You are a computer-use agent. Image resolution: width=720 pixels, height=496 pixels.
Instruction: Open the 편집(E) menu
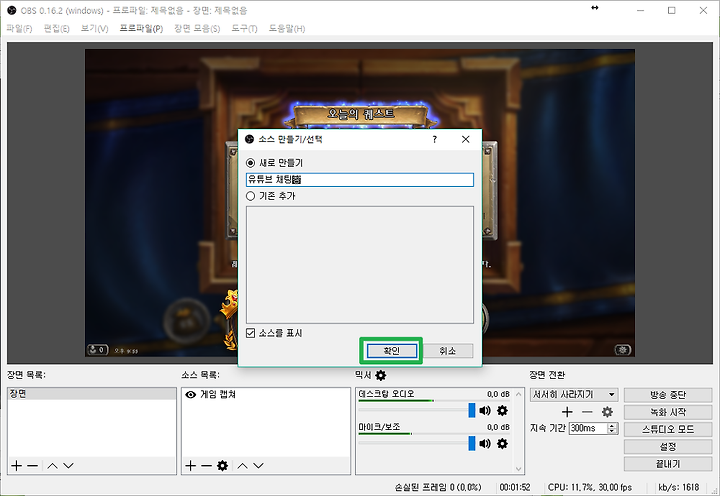(56, 28)
